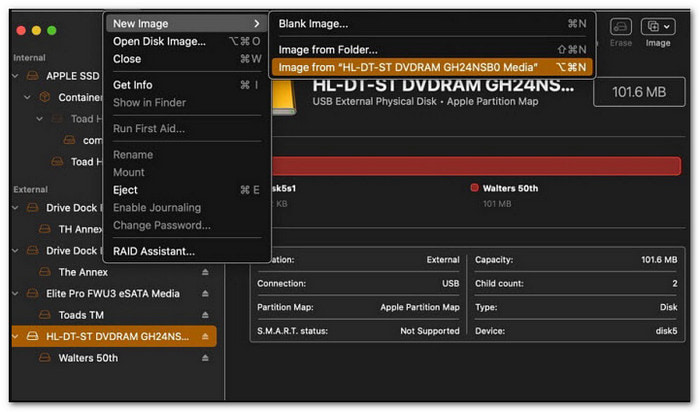Image resolution: width=700 pixels, height=412 pixels.
Task: Click the yellow external disk image icon
Action: 283,96
